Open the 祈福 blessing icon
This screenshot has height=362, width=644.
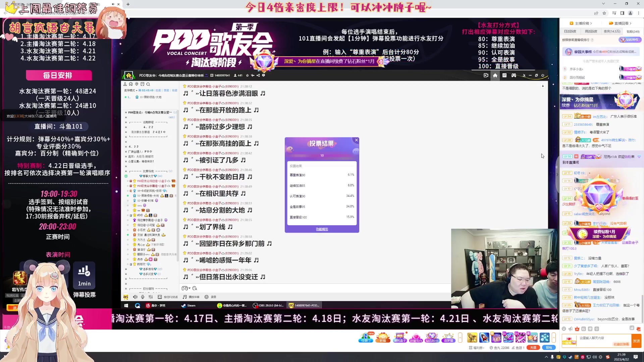[x=383, y=337]
